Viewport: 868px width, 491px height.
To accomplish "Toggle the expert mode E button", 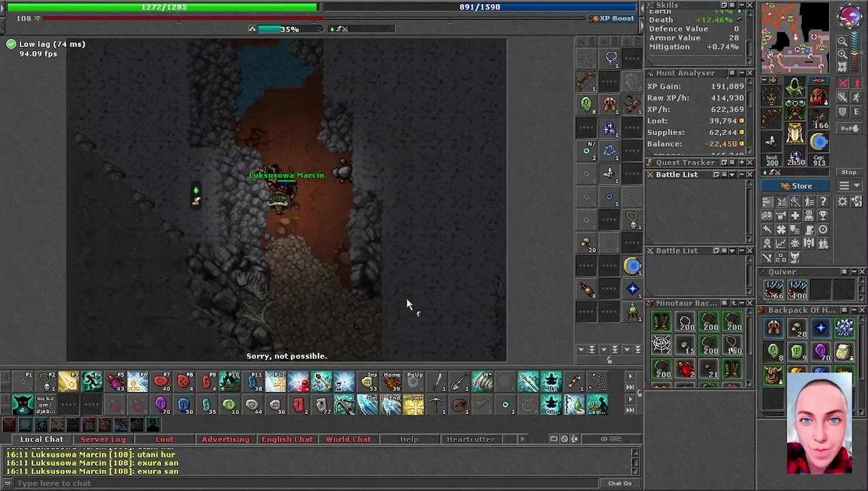I will coord(857,111).
